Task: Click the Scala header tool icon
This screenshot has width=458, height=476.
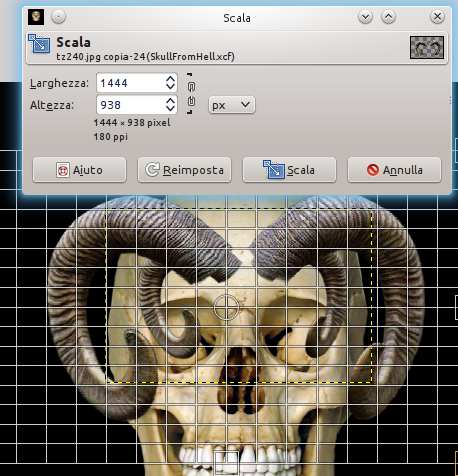Action: pyautogui.click(x=39, y=44)
